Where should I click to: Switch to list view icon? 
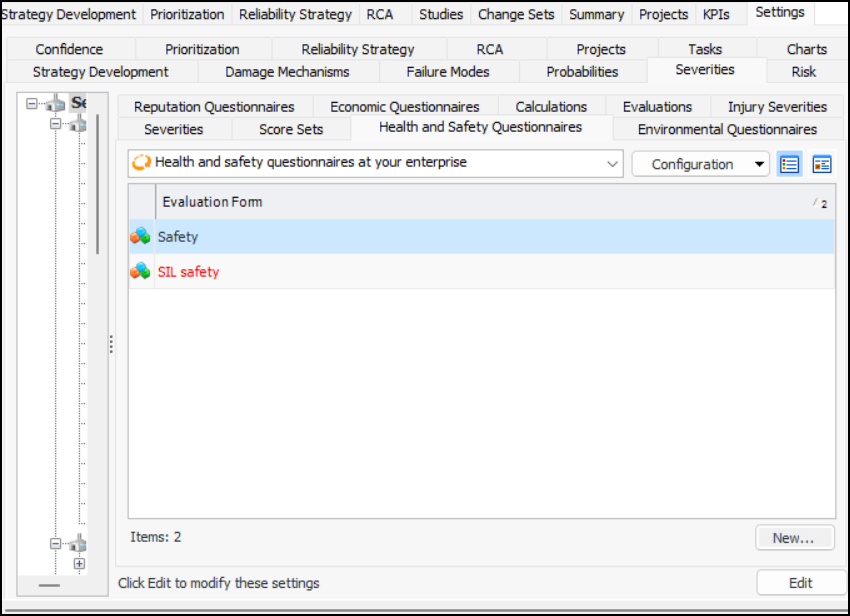tap(790, 164)
